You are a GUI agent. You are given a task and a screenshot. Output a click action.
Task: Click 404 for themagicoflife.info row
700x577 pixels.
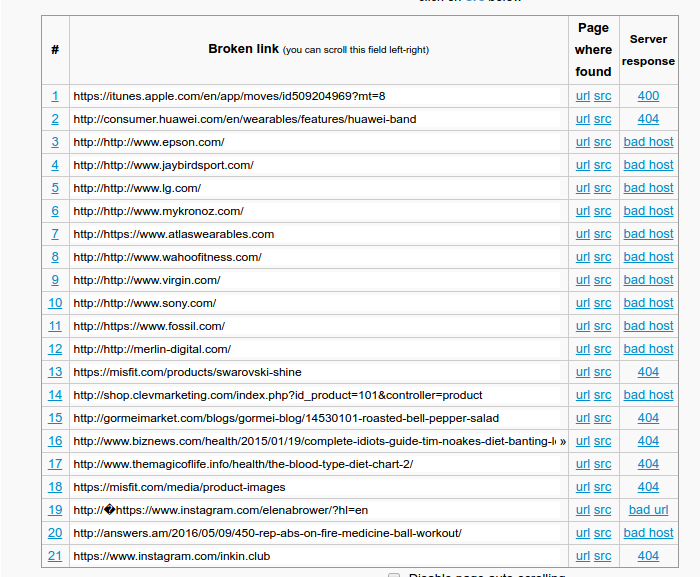coord(648,464)
